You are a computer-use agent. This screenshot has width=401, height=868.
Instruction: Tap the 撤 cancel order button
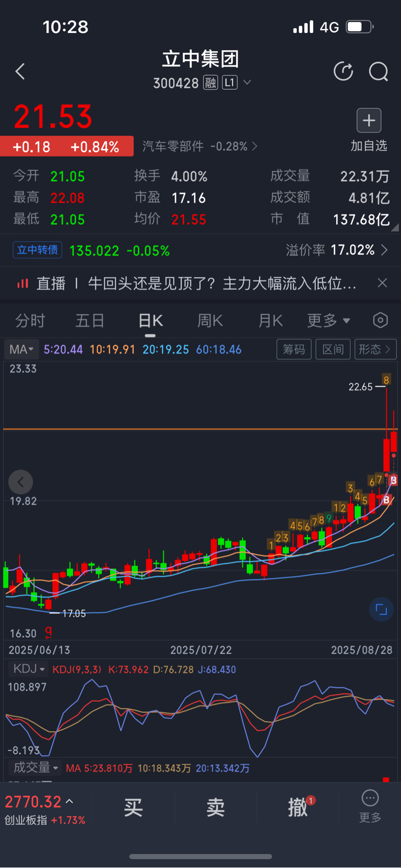click(x=298, y=807)
